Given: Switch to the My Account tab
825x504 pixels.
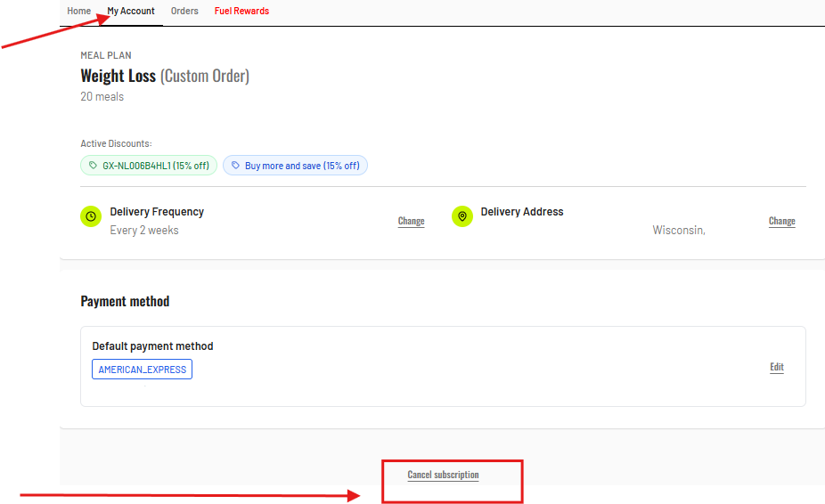Looking at the screenshot, I should (x=131, y=11).
